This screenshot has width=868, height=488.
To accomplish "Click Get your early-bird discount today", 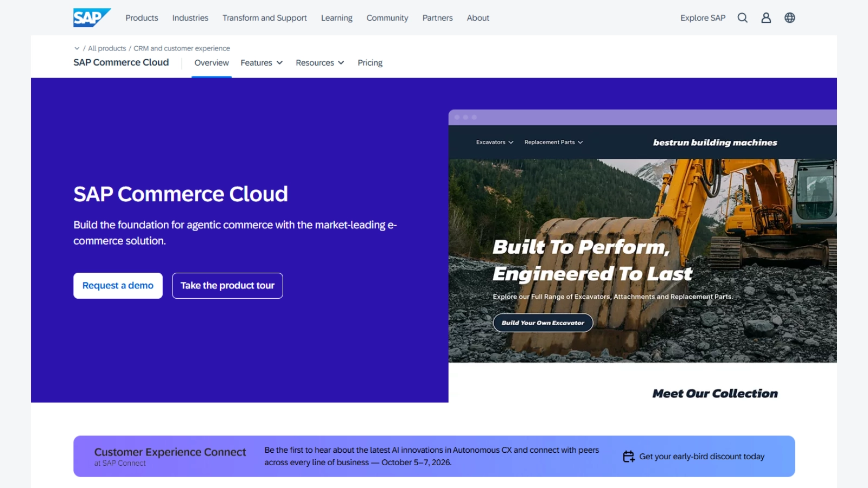I will tap(702, 457).
